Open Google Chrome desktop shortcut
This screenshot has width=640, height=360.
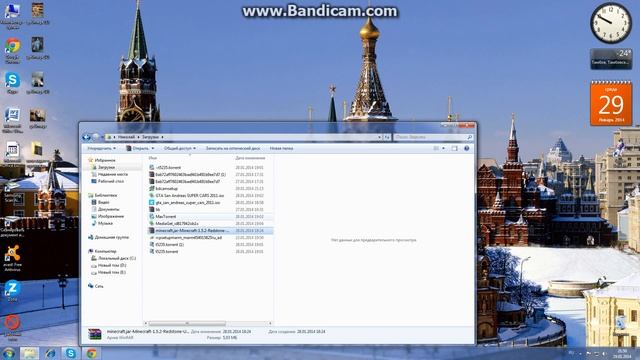[12, 50]
